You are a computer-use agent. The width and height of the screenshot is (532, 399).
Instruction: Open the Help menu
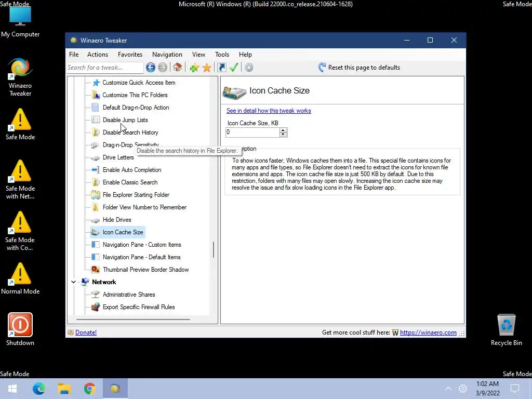pyautogui.click(x=245, y=54)
